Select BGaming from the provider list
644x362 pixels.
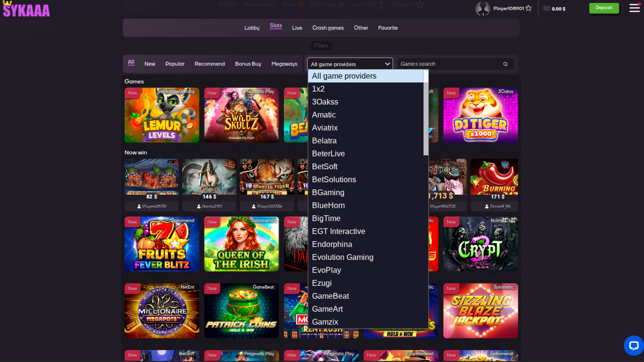point(328,192)
